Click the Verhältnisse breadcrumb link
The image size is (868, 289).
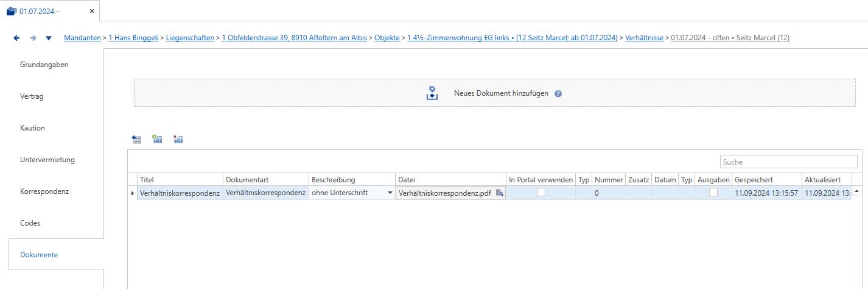pyautogui.click(x=644, y=38)
